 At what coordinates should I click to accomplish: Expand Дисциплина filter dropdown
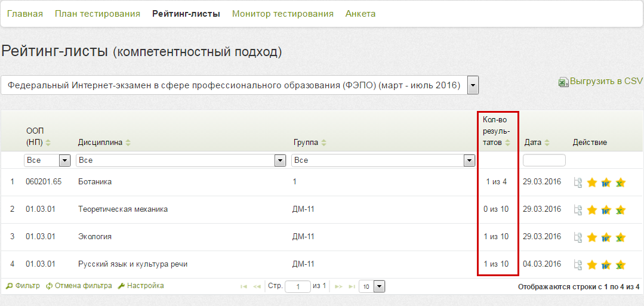tap(280, 160)
